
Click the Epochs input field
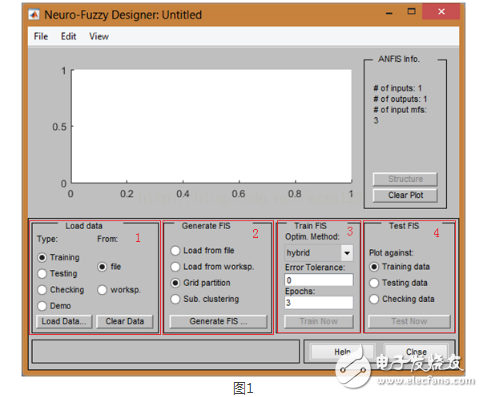coord(319,303)
